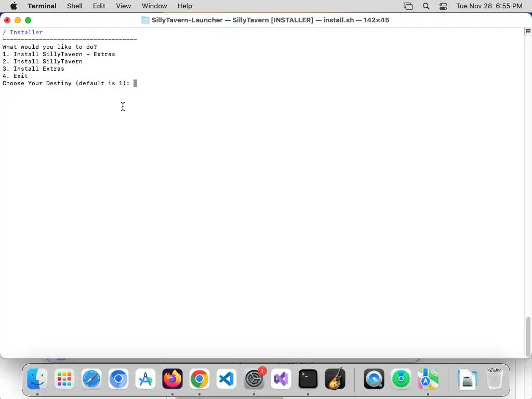The image size is (532, 399).
Task: Launch Firefox from the Dock
Action: (172, 379)
